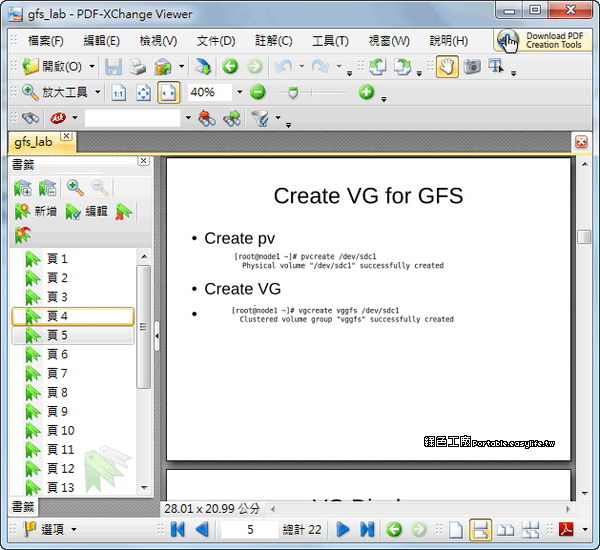Click 編輯 edit bookmark button

pyautogui.click(x=86, y=211)
